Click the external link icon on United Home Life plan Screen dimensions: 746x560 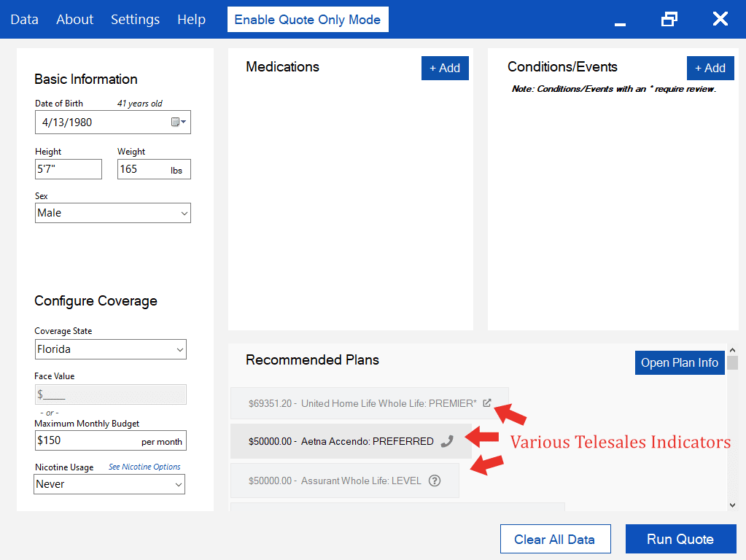[x=487, y=402]
